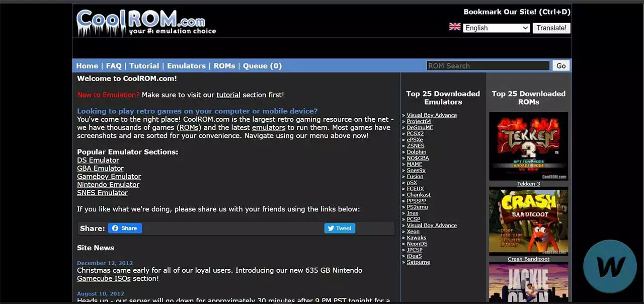Click the Twitter Tweet button
Image resolution: width=644 pixels, height=304 pixels.
340,228
